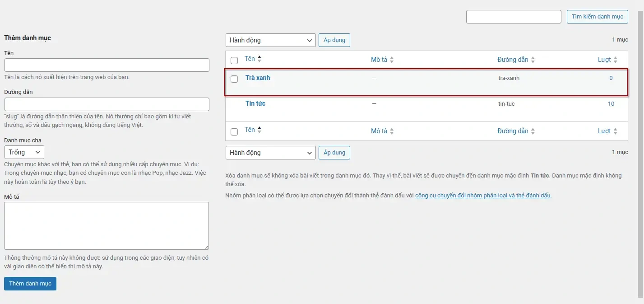The width and height of the screenshot is (644, 304).
Task: Click sort arrows beside bottom Tên header
Action: pos(259,130)
